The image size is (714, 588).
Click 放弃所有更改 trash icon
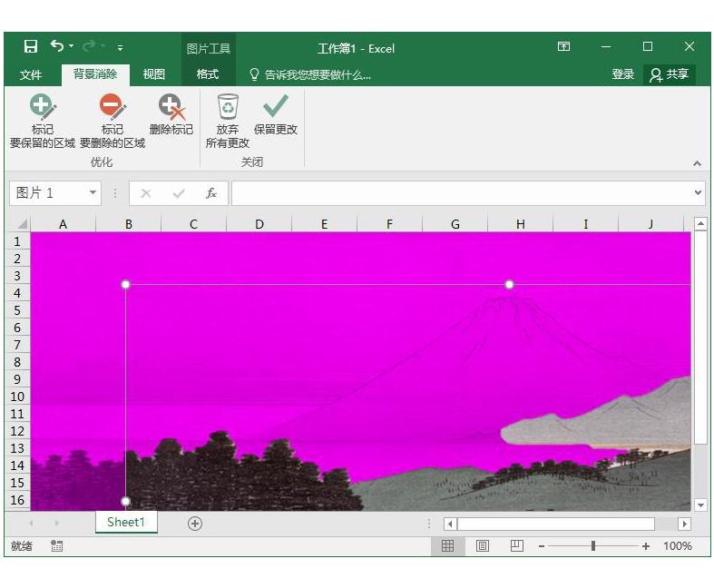(x=227, y=122)
